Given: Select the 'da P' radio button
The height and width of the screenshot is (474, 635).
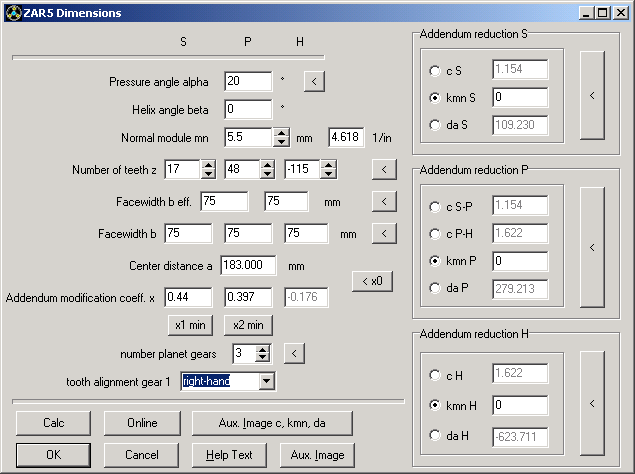Looking at the screenshot, I should (x=434, y=290).
